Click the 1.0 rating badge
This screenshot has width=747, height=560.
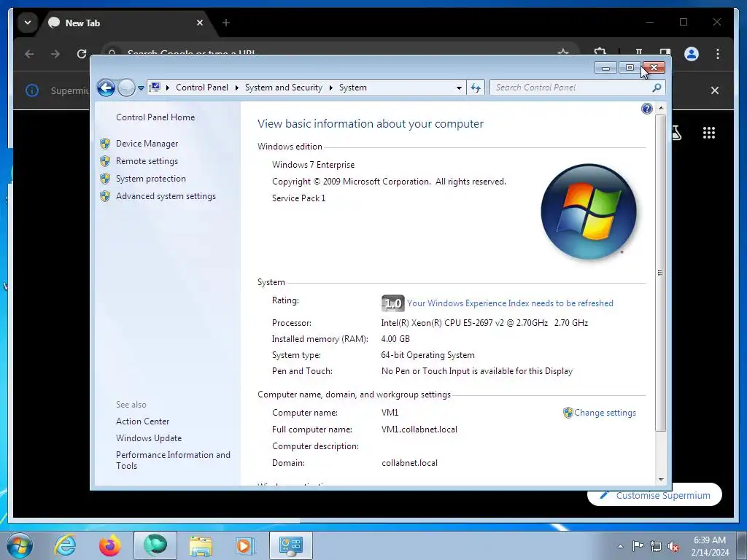(393, 303)
